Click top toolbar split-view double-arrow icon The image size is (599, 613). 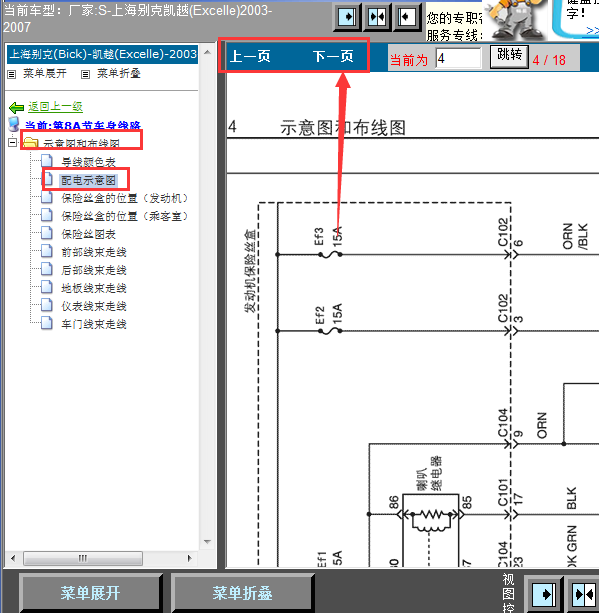377,17
